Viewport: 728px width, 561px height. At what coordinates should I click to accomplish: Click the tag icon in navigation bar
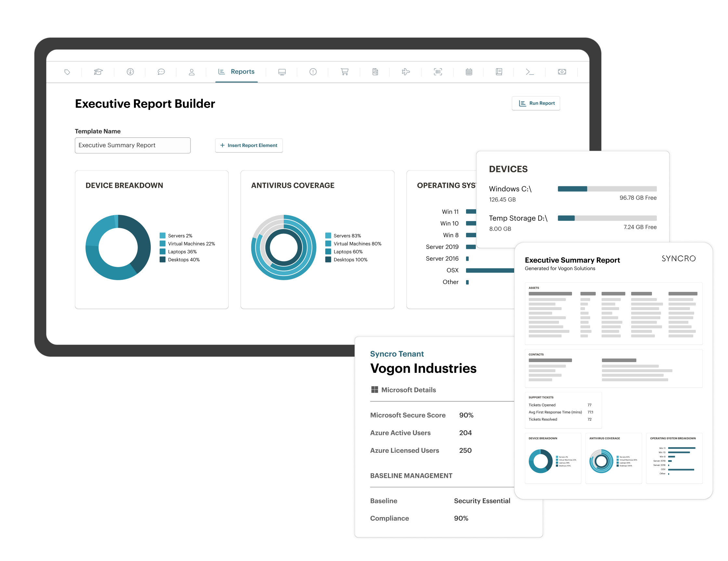click(67, 72)
